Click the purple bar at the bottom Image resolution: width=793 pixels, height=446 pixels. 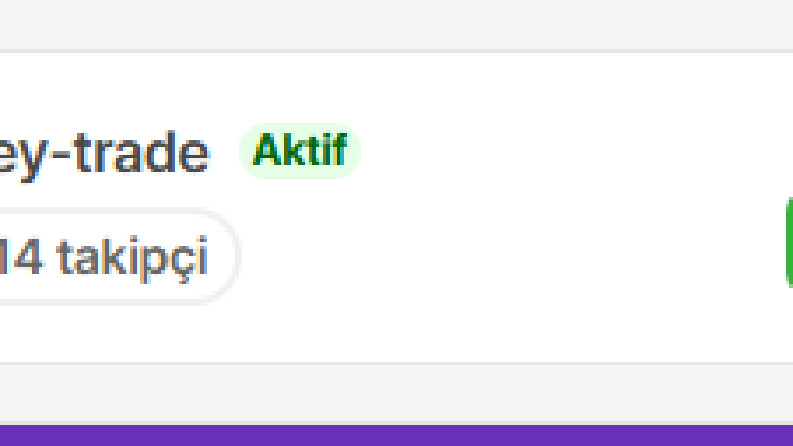tap(396, 435)
